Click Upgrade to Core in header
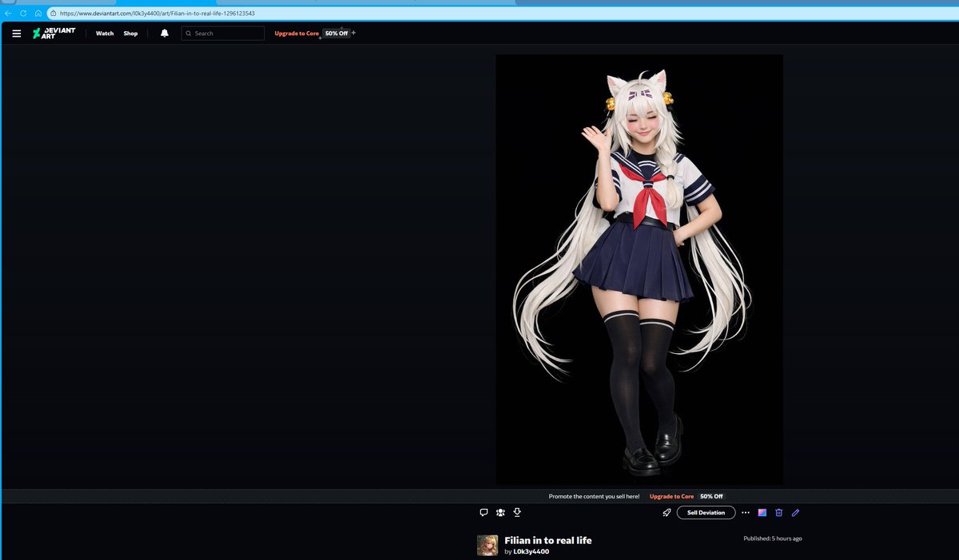The width and height of the screenshot is (959, 560). (x=296, y=34)
